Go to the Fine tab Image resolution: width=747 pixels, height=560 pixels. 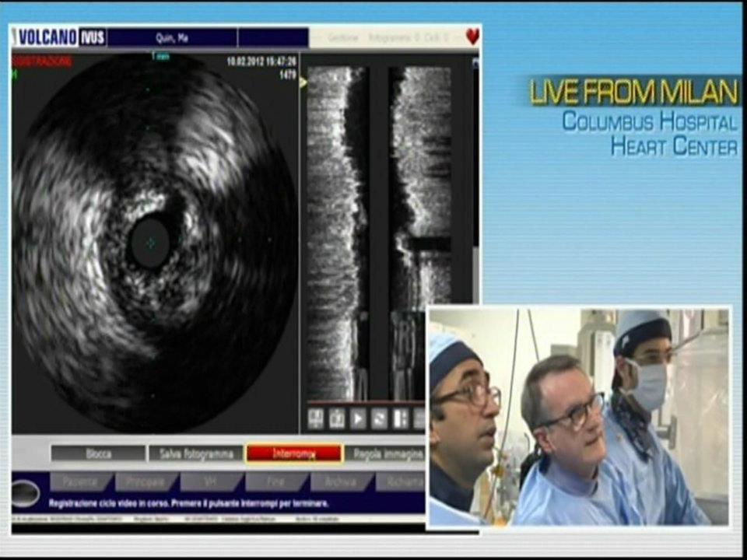[275, 482]
